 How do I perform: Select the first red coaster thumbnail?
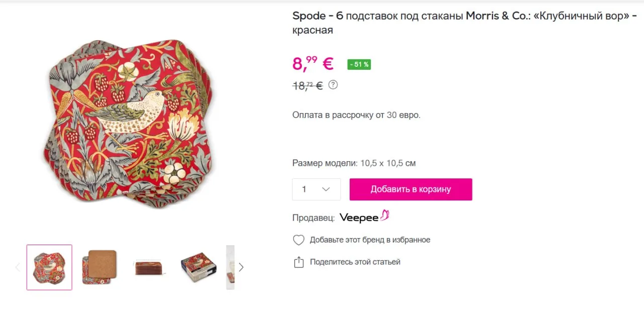(49, 267)
